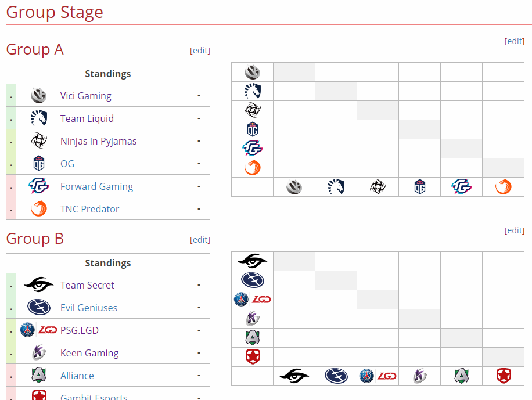The image size is (532, 400).
Task: Open the PSG.LGD team link
Action: coord(80,330)
